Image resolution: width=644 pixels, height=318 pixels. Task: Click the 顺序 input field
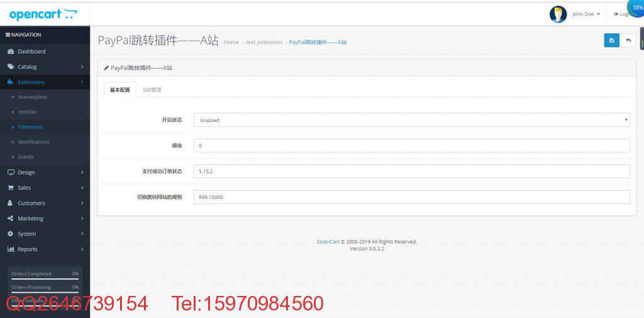pyautogui.click(x=411, y=145)
